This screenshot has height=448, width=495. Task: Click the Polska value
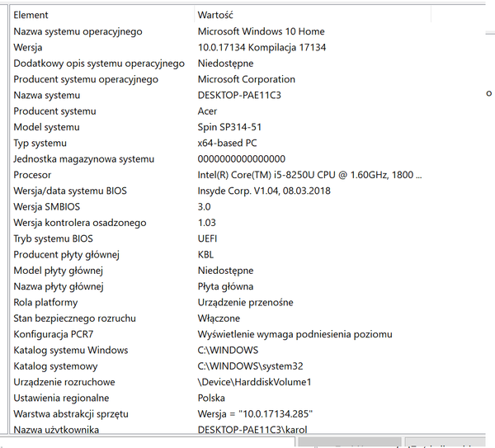click(211, 398)
